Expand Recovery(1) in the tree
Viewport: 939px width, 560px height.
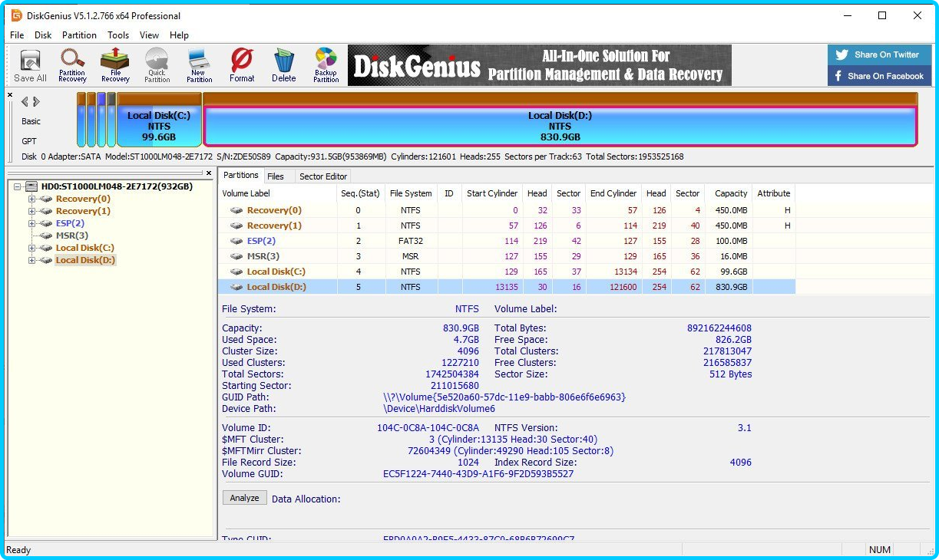coord(31,211)
